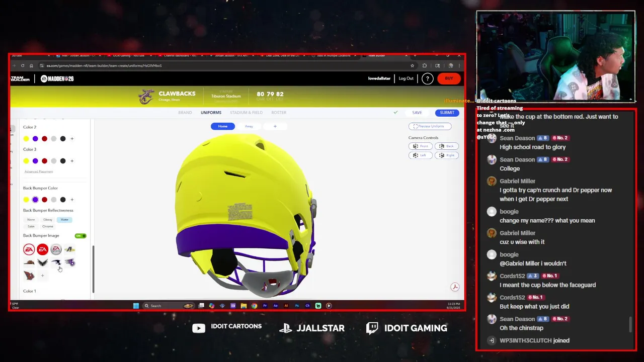Click the red BUY button
The height and width of the screenshot is (362, 644).
click(449, 78)
